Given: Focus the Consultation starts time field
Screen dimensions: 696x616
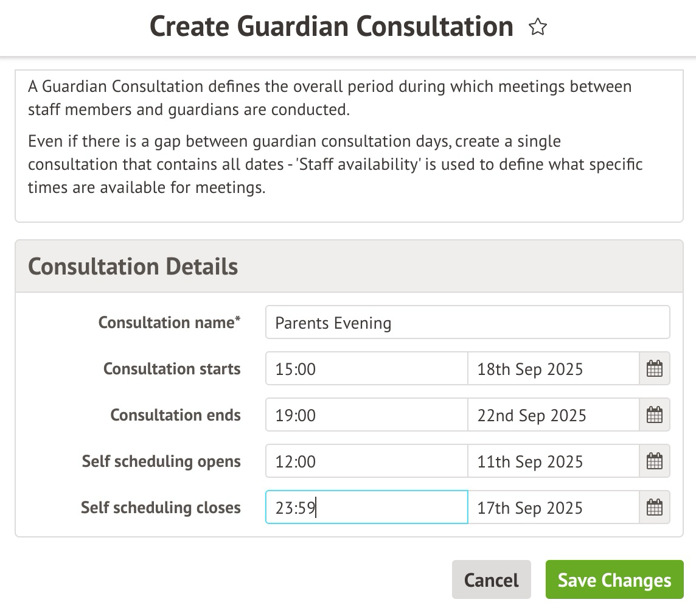Looking at the screenshot, I should coord(366,369).
